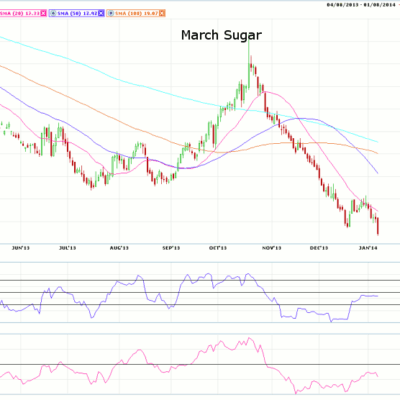Remove the blue SMA (50) indicator
Image resolution: width=400 pixels, height=400 pixels.
coord(101,13)
